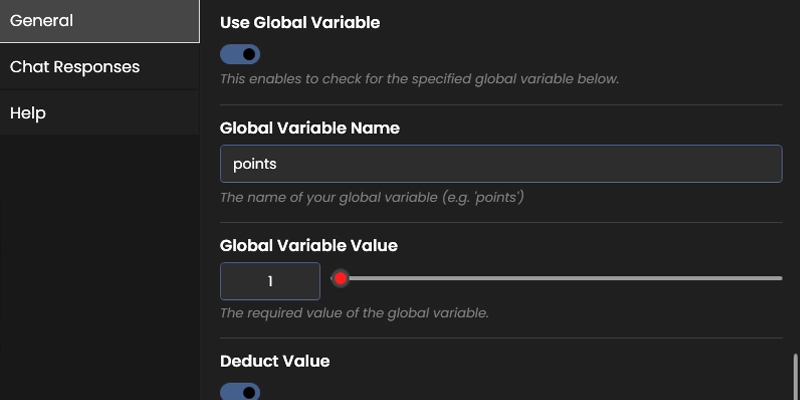The height and width of the screenshot is (400, 800).
Task: Click the 'Deduct Value' heading
Action: (274, 360)
